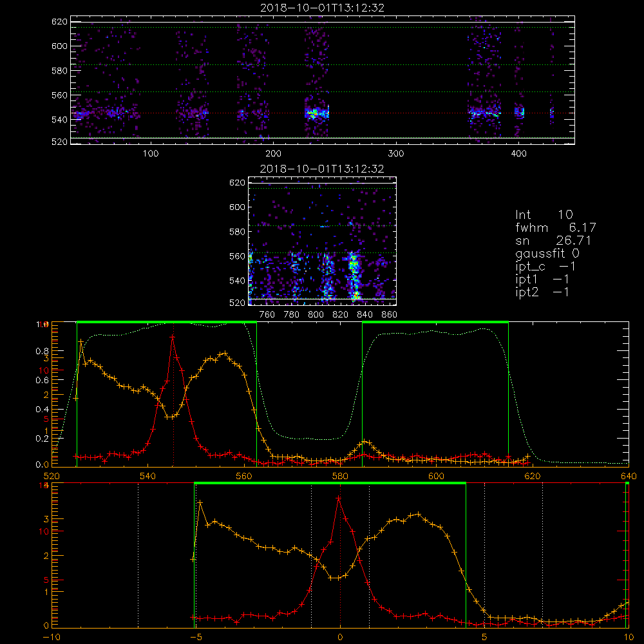Click the thick green bar above the 584–615 window in the spectrum plot
The height and width of the screenshot is (644, 644).
pyautogui.click(x=435, y=322)
